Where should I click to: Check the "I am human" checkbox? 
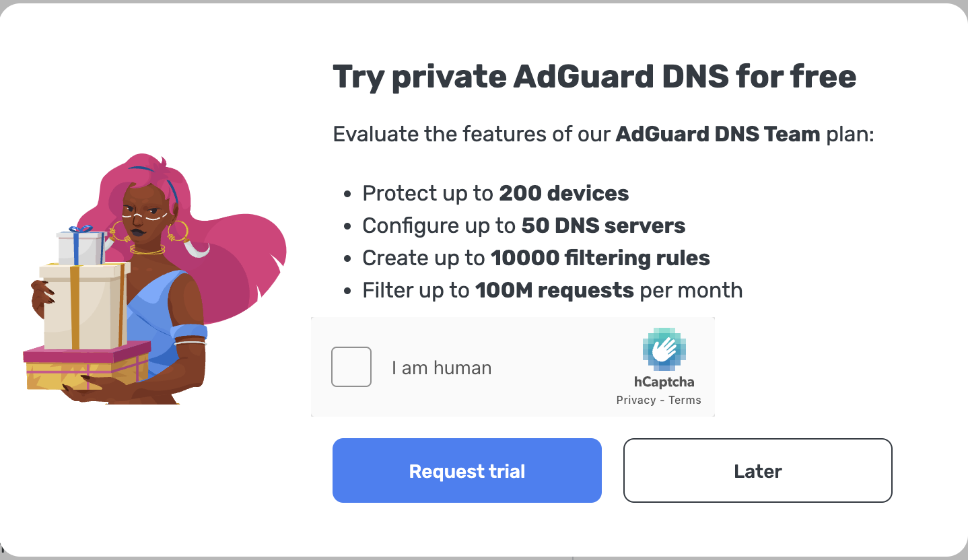(x=351, y=367)
